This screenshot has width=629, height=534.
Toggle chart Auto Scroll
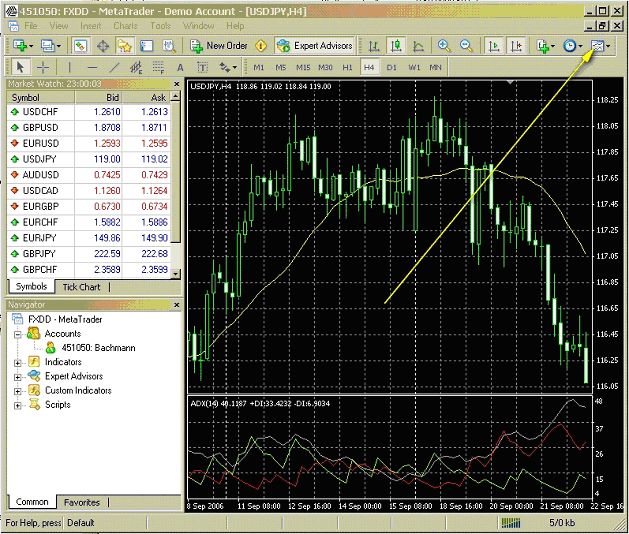[494, 46]
